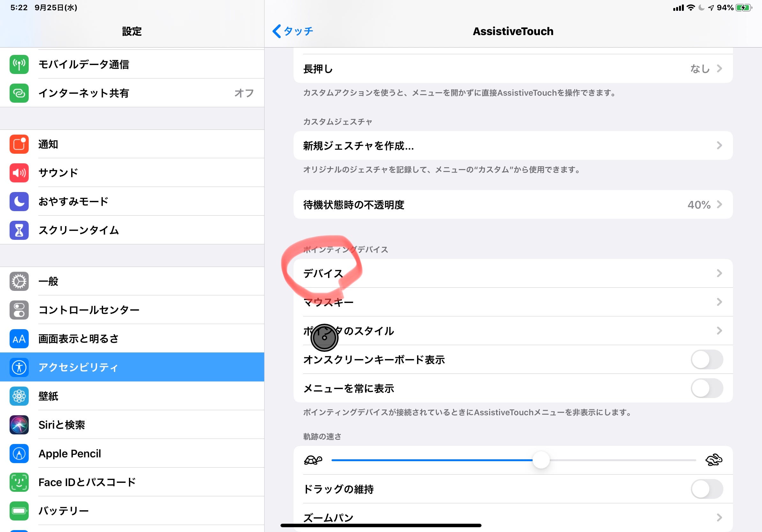
Task: Tap the デバイス row label
Action: [323, 273]
